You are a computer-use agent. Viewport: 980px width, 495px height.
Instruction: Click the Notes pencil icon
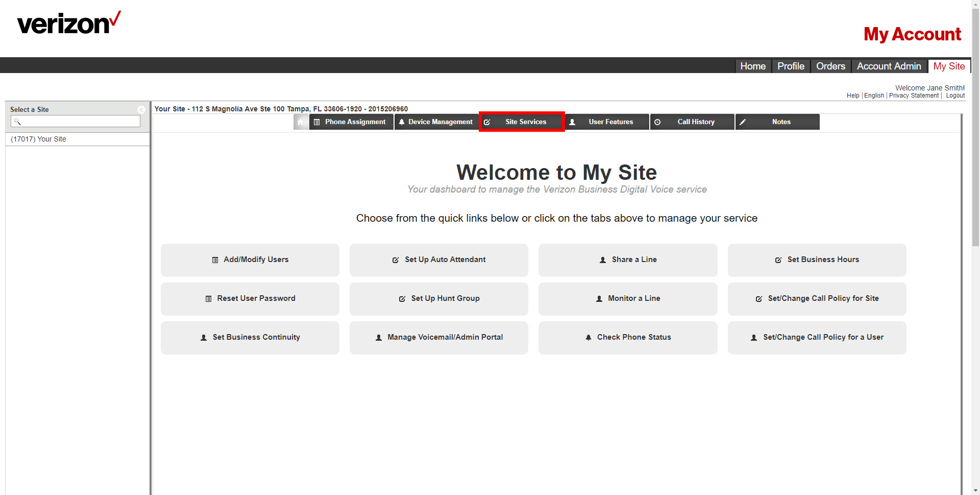tap(743, 122)
